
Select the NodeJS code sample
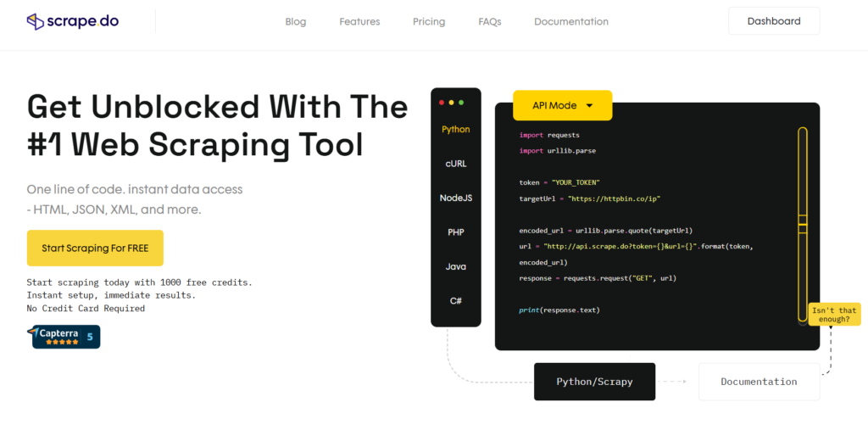(x=456, y=198)
